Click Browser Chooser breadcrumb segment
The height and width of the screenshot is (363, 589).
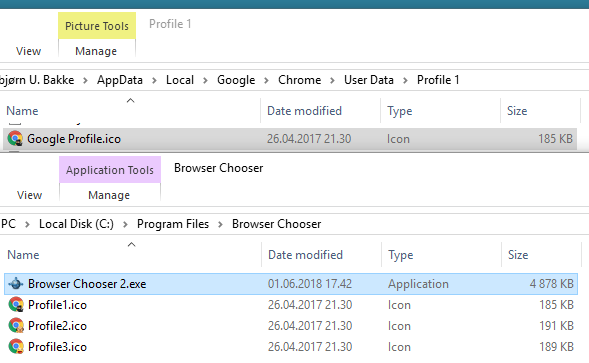point(276,224)
